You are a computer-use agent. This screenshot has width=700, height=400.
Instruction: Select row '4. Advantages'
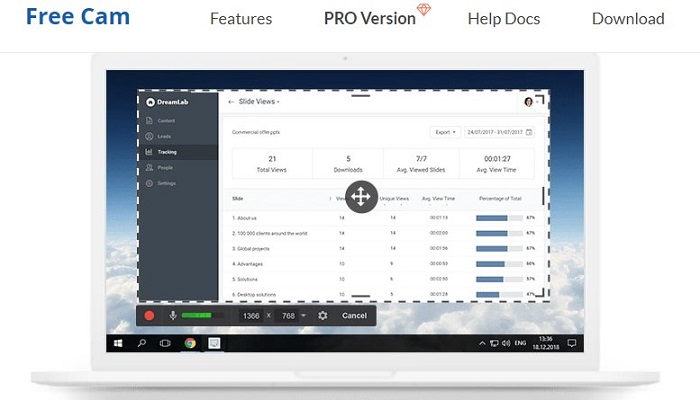click(x=383, y=264)
